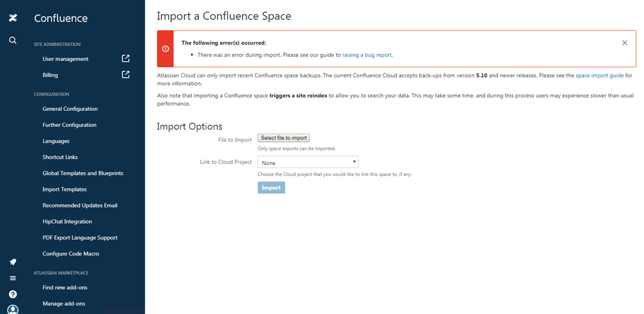
Task: Open User management in sidebar
Action: point(65,59)
